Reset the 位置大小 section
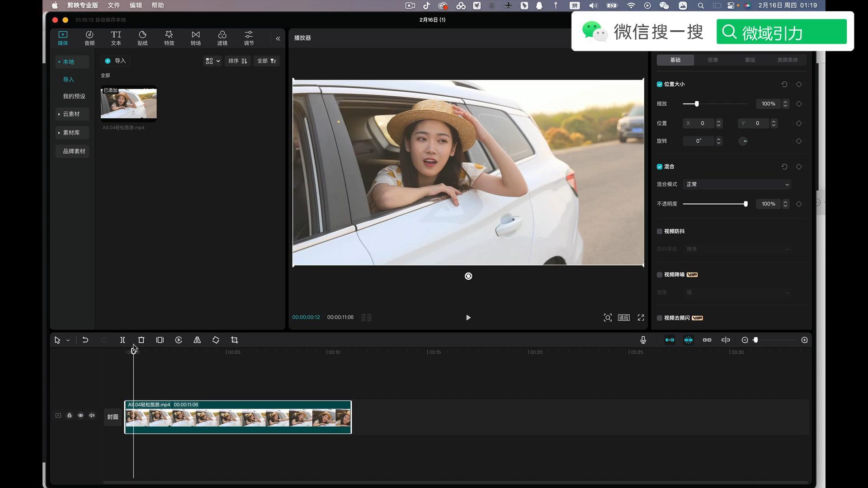 pyautogui.click(x=784, y=84)
